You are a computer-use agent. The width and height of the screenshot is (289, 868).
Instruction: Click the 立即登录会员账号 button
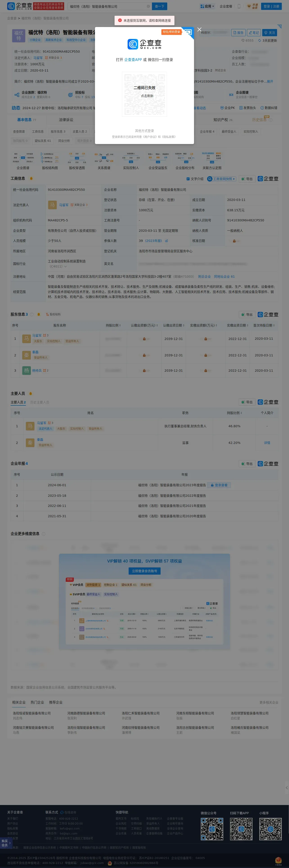click(144, 571)
